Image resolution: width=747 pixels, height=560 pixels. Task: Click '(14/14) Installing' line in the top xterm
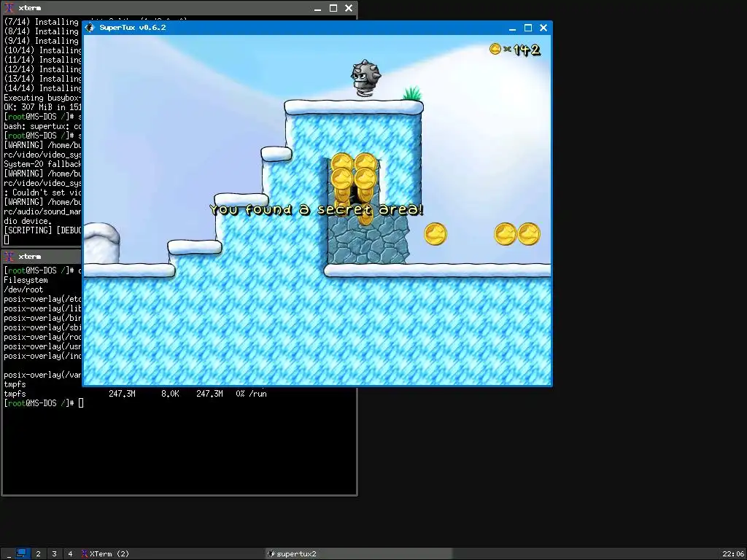coord(42,88)
